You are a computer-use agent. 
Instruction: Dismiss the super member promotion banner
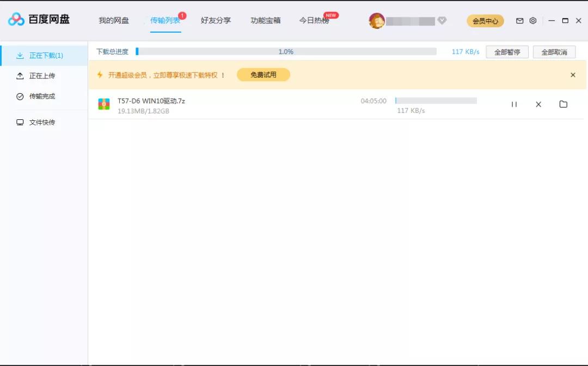(572, 75)
